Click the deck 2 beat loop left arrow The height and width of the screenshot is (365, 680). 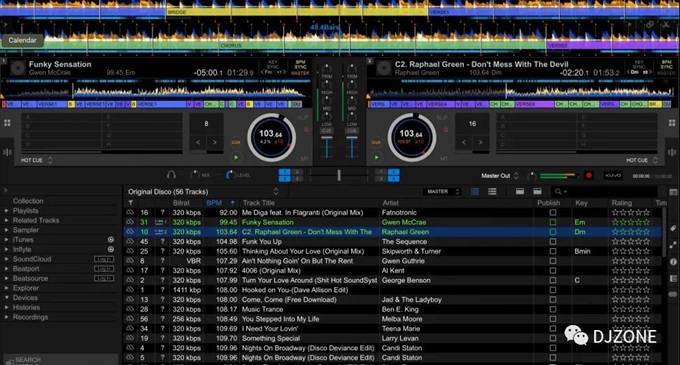tap(464, 142)
